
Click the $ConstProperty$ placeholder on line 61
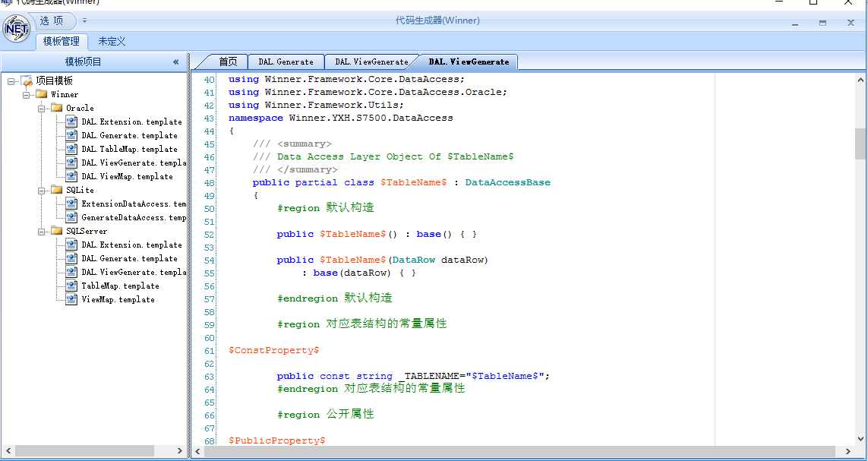coord(274,350)
